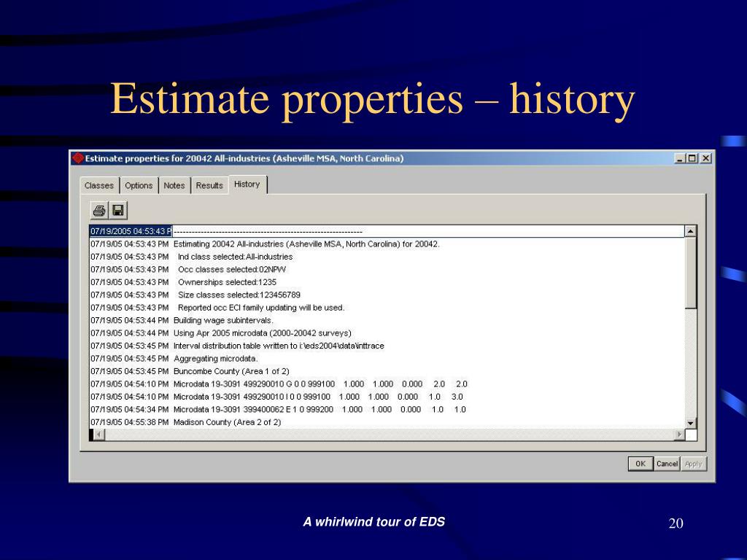Select row 'Size classes selected:123456789'

[387, 295]
